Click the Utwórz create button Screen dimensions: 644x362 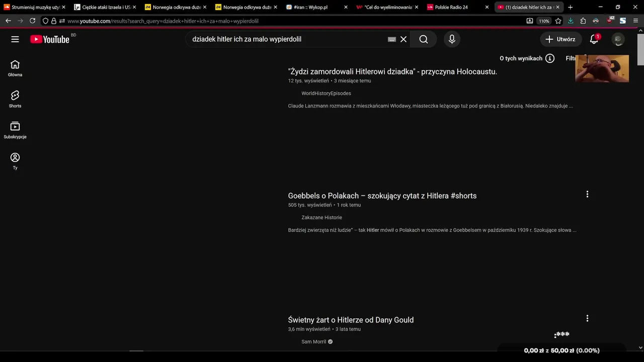coord(561,39)
